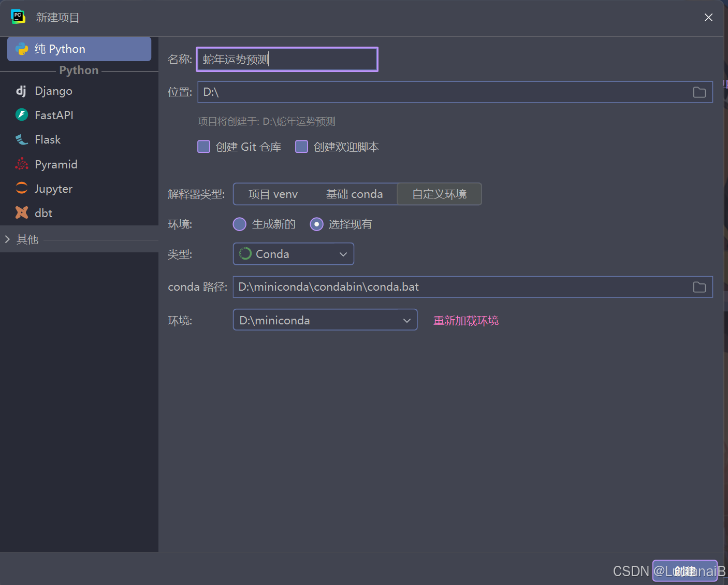Image resolution: width=728 pixels, height=585 pixels.
Task: Click the PyCharm logo in title bar
Action: [18, 17]
